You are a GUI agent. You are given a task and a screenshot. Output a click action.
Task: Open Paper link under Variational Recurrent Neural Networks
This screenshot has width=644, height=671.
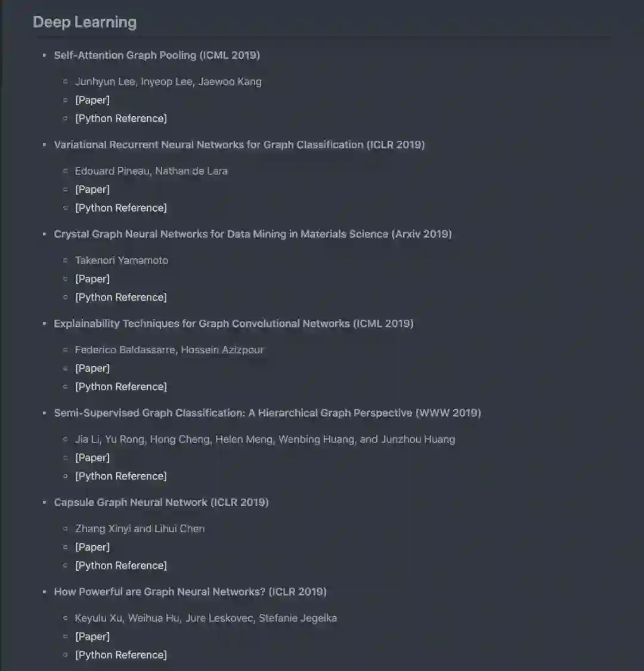(x=92, y=190)
